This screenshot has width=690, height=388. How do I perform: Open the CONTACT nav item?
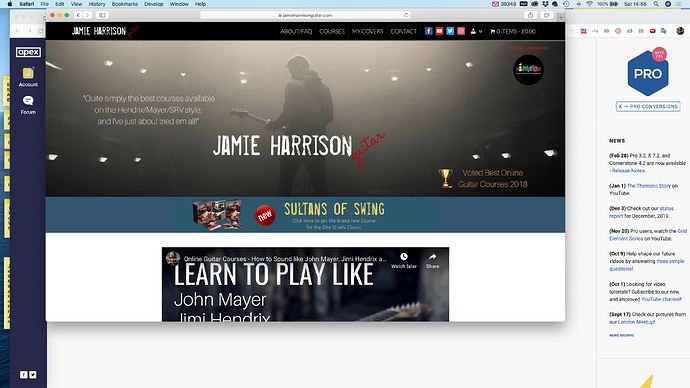tap(404, 31)
